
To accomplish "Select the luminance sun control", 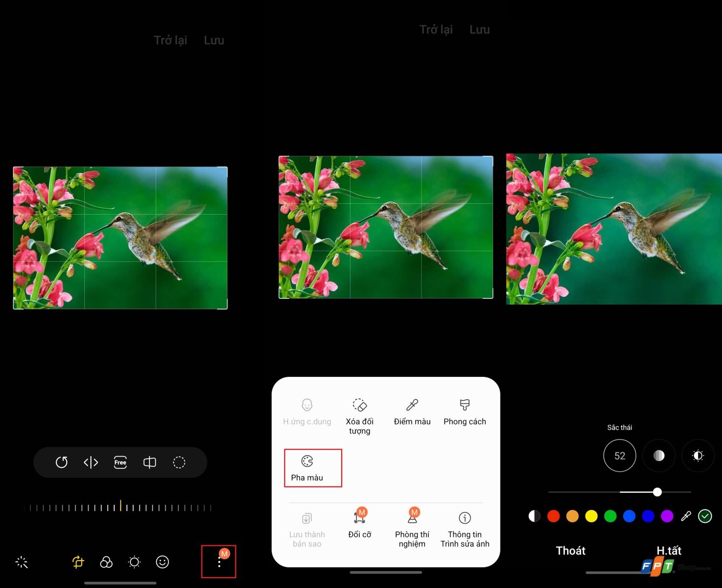I will pos(698,456).
